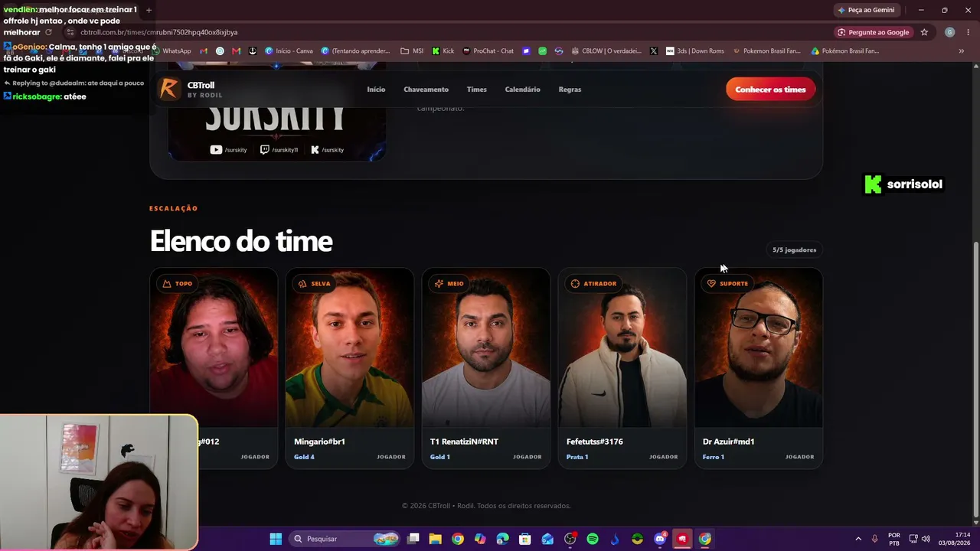Open the Início - Canva bookmark
Viewport: 980px width, 551px height.
coord(289,51)
